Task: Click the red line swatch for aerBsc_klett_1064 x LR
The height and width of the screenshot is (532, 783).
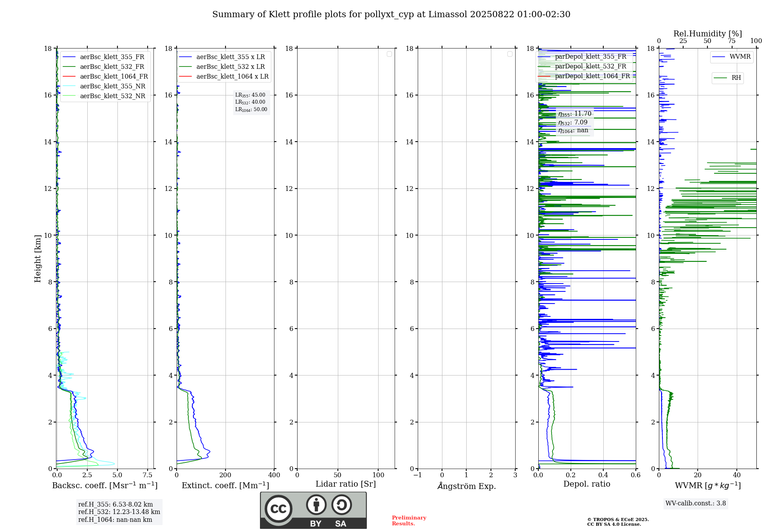Action: pos(186,77)
